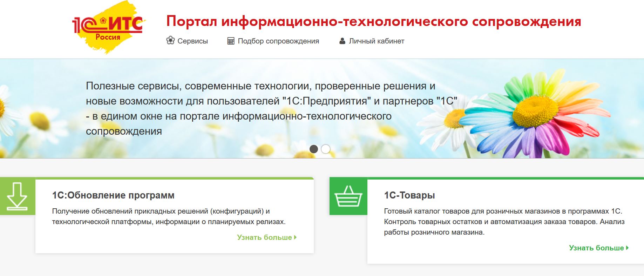Open Личный кабинет menu item
Image resolution: width=644 pixels, height=276 pixels.
coord(377,41)
